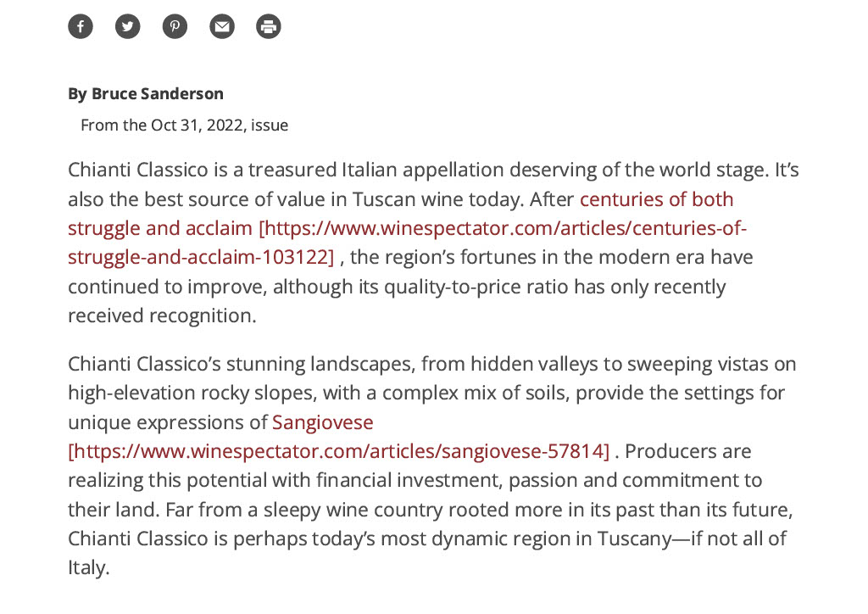This screenshot has width=868, height=614.
Task: Click the phrase 'high-elevation rocky slopes'
Action: click(x=192, y=394)
